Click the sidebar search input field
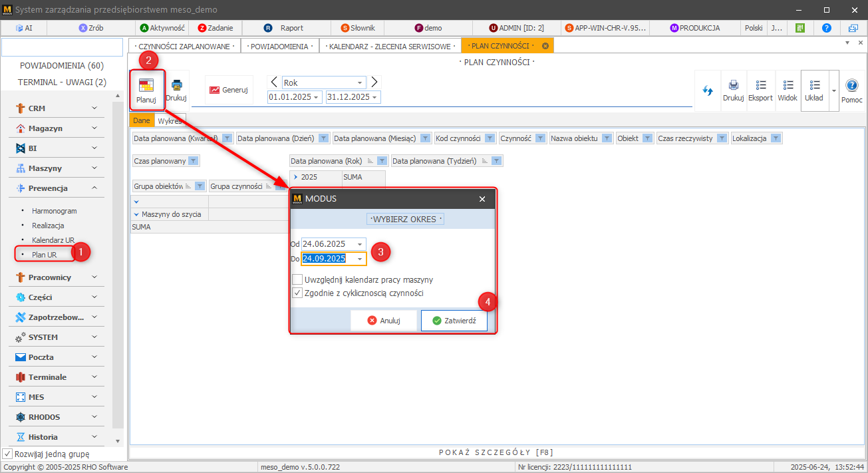This screenshot has height=473, width=868. pos(63,47)
